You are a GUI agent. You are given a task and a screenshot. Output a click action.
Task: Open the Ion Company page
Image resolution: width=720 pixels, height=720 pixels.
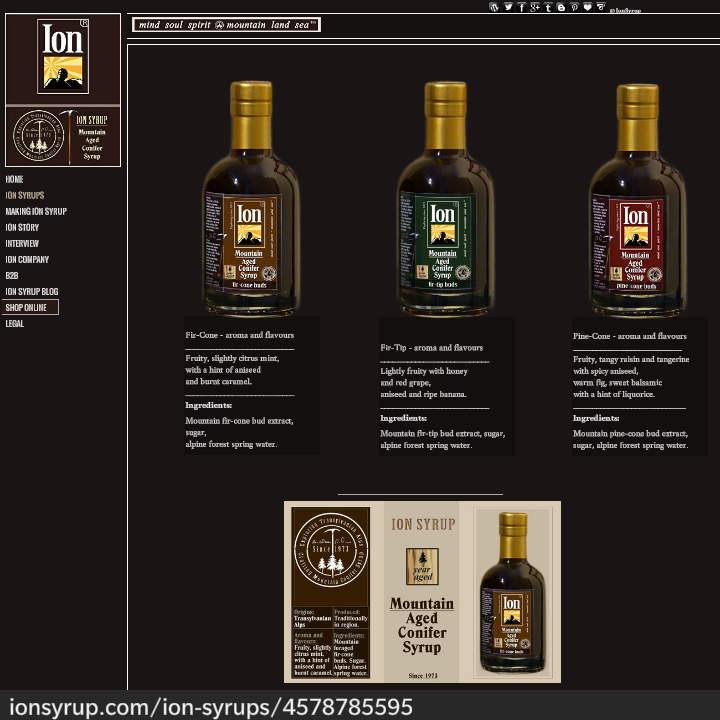(x=27, y=259)
